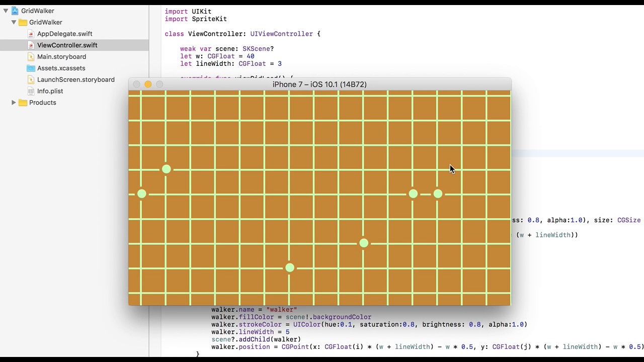
Task: Click the walker.strokeColor code line
Action: click(369, 324)
